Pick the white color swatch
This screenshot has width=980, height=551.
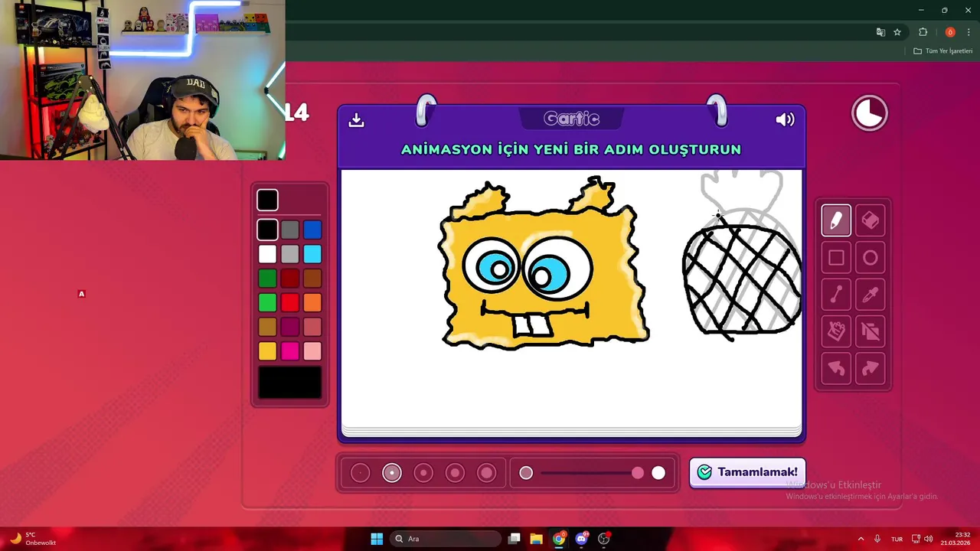[x=267, y=254]
